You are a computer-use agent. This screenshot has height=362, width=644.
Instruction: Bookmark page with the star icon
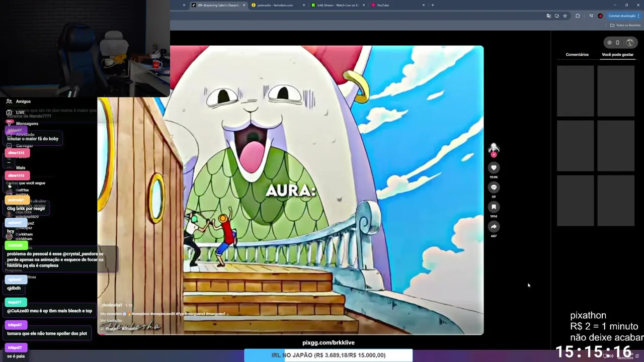(x=565, y=16)
